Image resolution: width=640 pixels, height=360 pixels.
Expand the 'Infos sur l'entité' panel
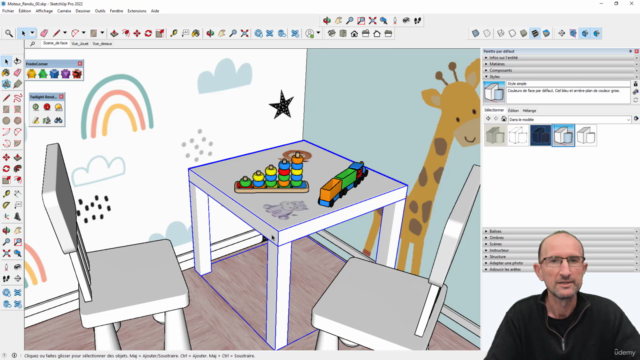coord(560,58)
